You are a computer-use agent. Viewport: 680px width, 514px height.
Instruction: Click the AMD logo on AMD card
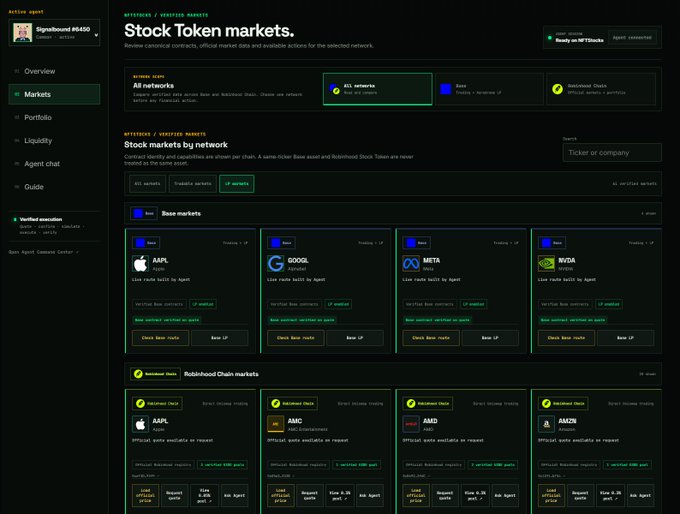pos(411,424)
